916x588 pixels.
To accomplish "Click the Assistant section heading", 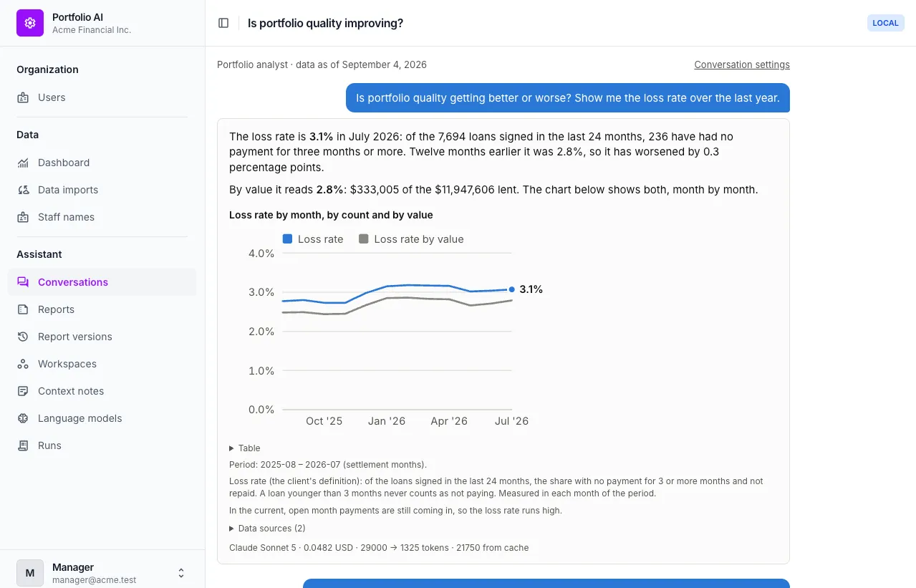I will (x=39, y=254).
